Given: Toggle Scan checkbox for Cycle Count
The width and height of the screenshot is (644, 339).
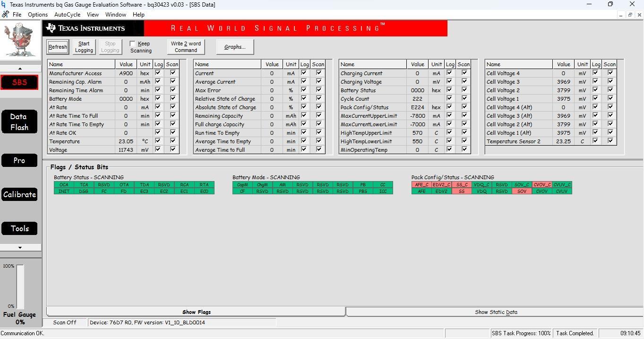Looking at the screenshot, I should 464,98.
